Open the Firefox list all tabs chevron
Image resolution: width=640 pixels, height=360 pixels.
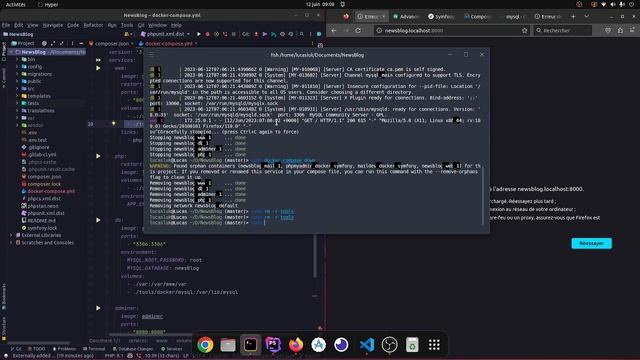pos(587,17)
